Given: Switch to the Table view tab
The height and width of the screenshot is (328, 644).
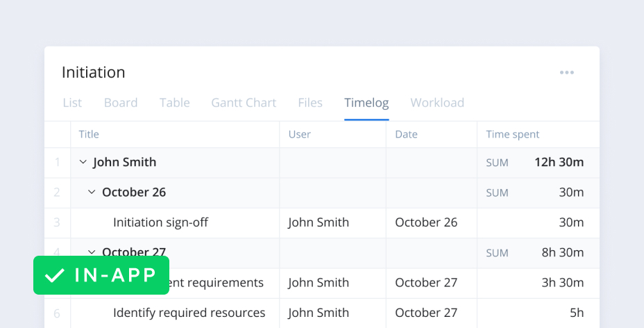Looking at the screenshot, I should tap(174, 103).
